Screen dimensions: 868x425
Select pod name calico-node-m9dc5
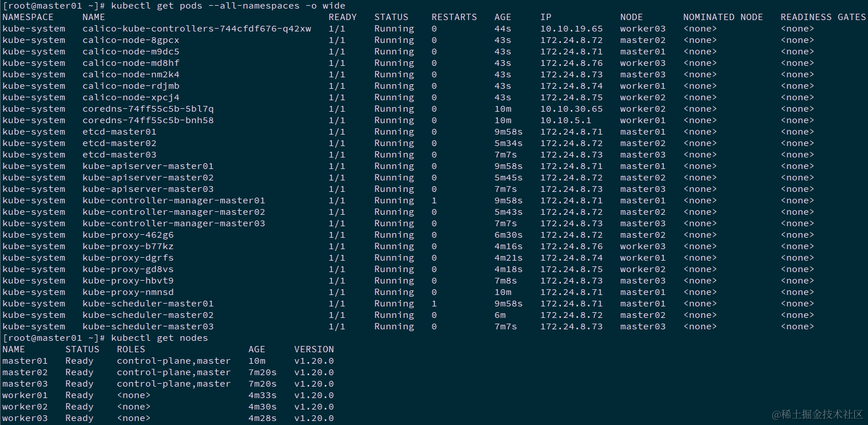[131, 52]
